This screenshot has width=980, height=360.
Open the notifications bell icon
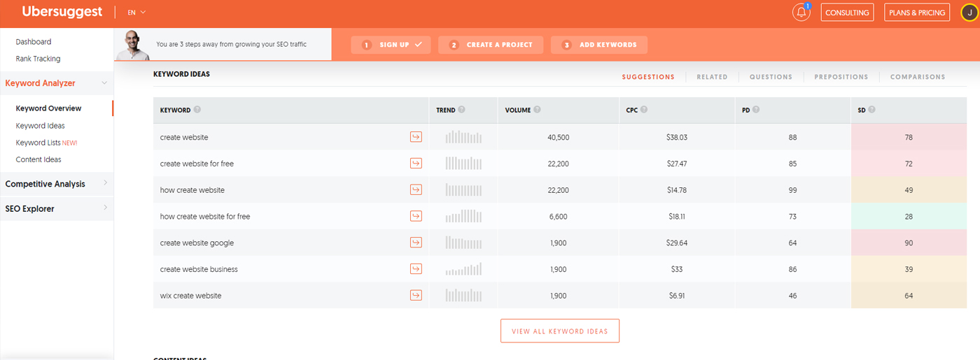click(x=801, y=13)
